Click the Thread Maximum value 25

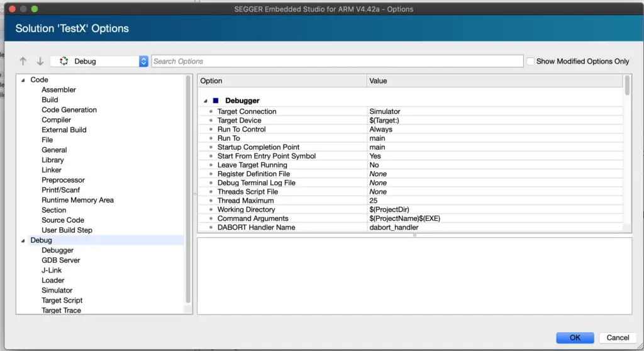point(374,201)
